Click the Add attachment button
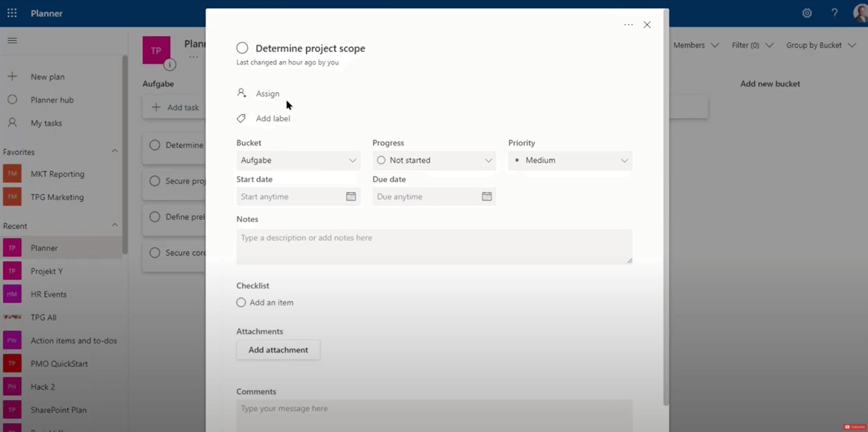The height and width of the screenshot is (432, 868). [278, 350]
